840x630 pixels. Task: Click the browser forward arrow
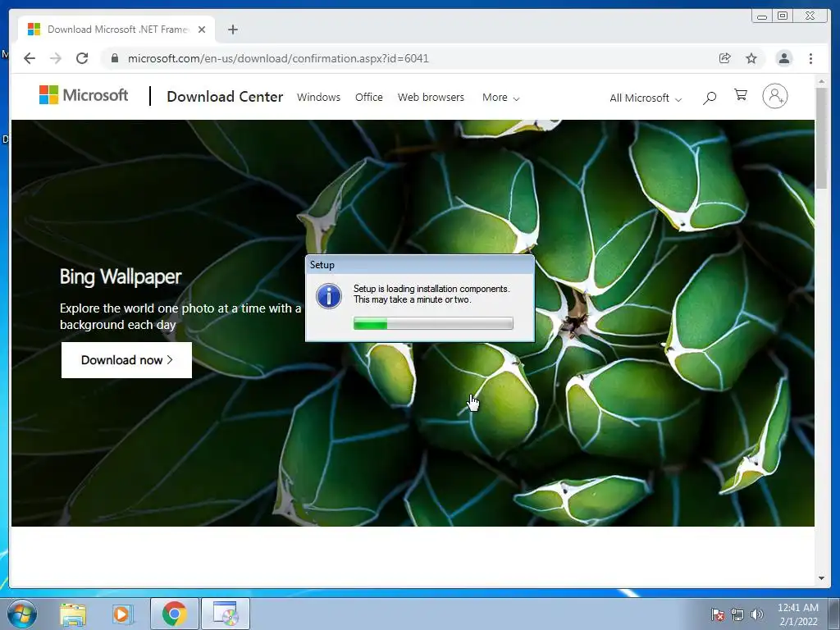tap(56, 58)
